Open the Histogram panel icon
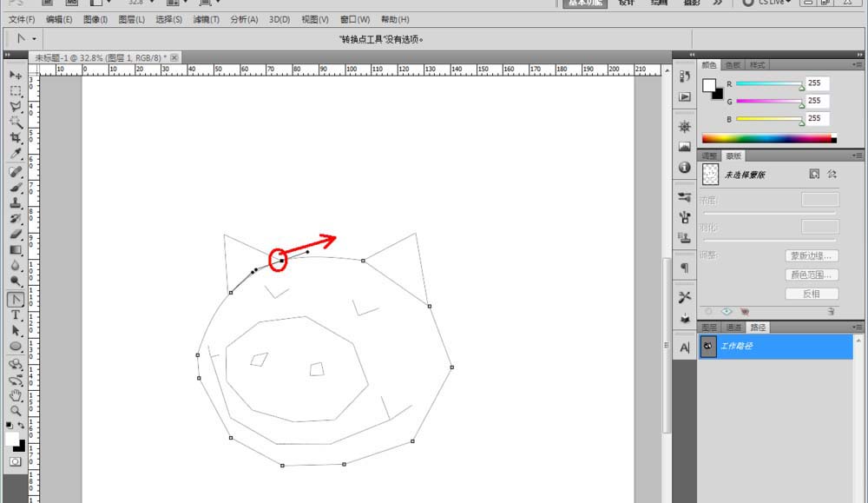This screenshot has width=868, height=503. tap(685, 147)
